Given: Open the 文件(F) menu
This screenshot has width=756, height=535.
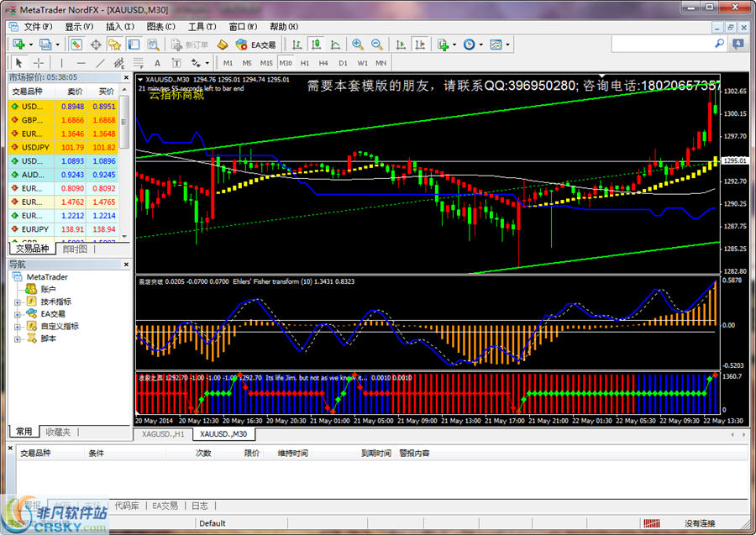Looking at the screenshot, I should tap(38, 27).
